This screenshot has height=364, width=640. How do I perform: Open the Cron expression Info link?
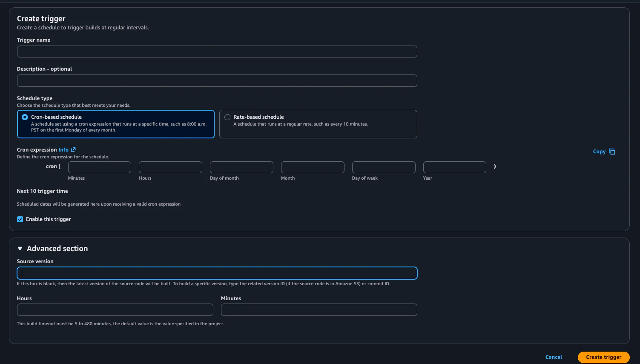[x=63, y=150]
